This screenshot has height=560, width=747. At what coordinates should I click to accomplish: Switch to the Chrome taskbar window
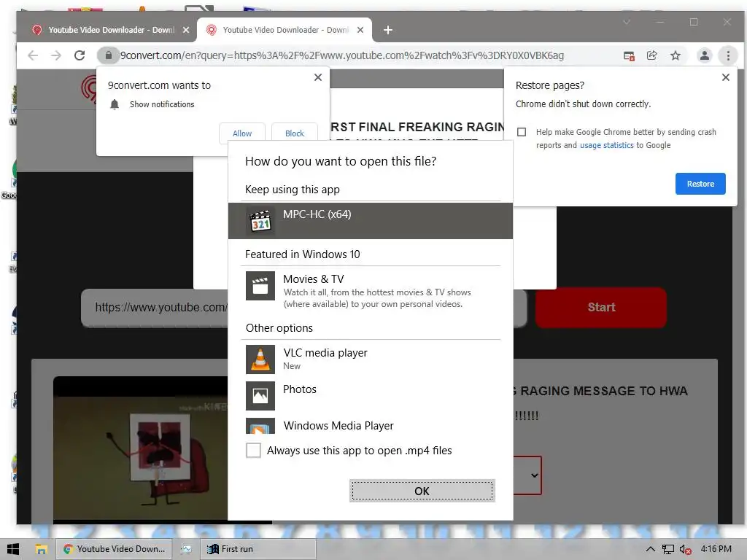[115, 549]
